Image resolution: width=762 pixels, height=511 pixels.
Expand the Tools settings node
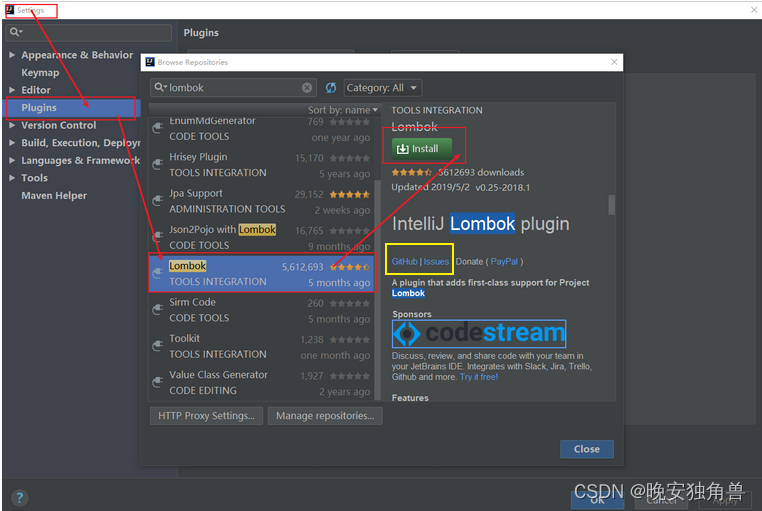click(x=12, y=178)
